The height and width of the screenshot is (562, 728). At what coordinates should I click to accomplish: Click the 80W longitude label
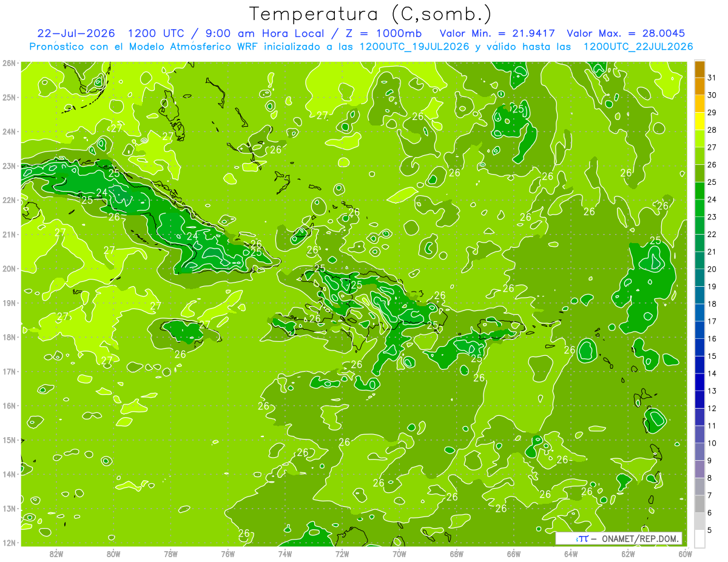pos(113,554)
